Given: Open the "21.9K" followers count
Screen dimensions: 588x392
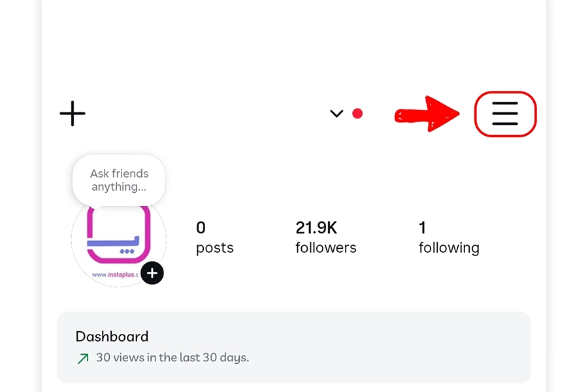Looking at the screenshot, I should pos(316,227).
